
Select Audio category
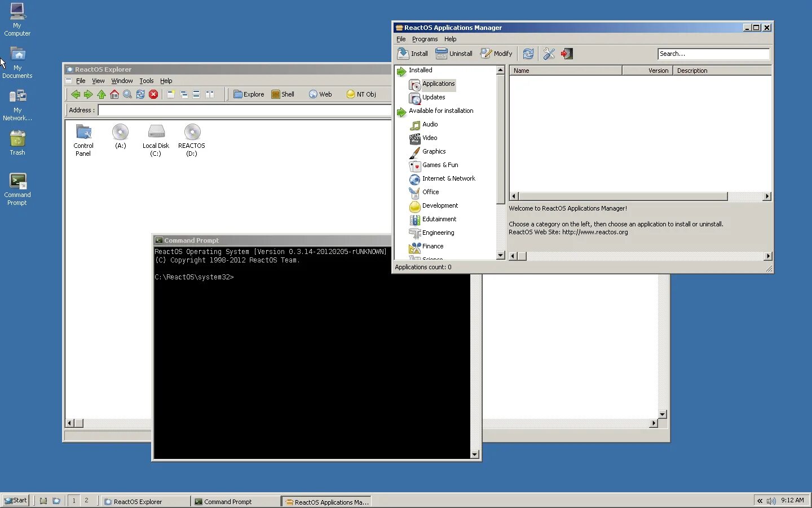[x=430, y=124]
